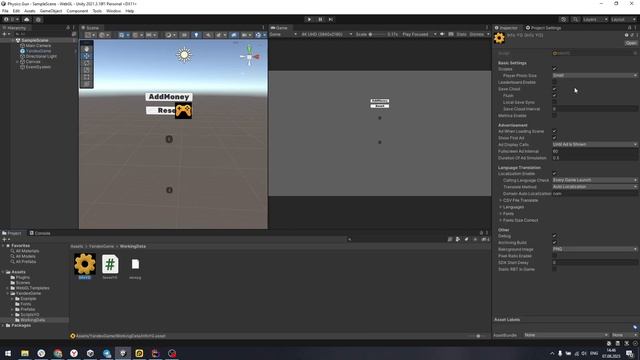640x360 pixels.
Task: Click the Pause button in top toolbar
Action: click(x=320, y=19)
